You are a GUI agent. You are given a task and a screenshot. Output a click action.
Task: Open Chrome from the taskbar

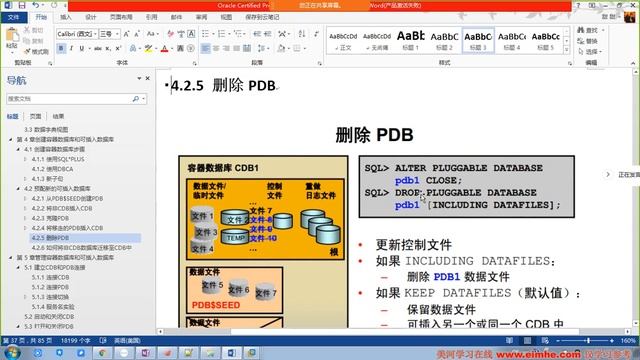[x=102, y=353]
